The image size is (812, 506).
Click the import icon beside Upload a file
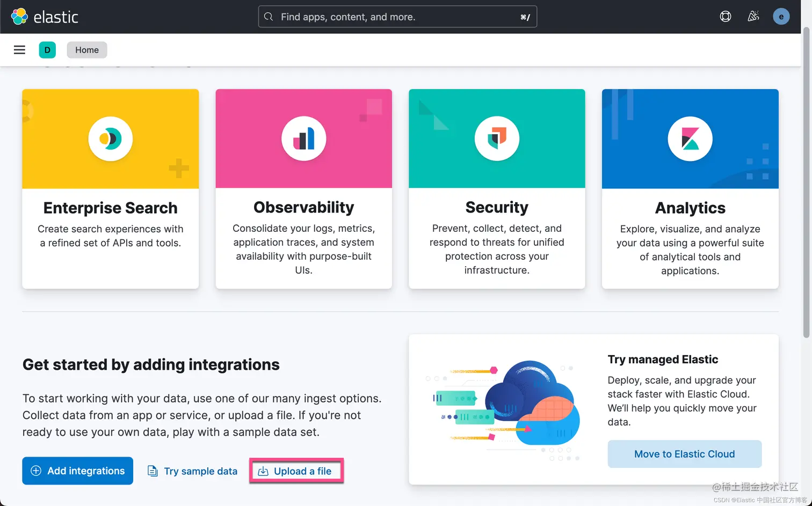pyautogui.click(x=263, y=471)
